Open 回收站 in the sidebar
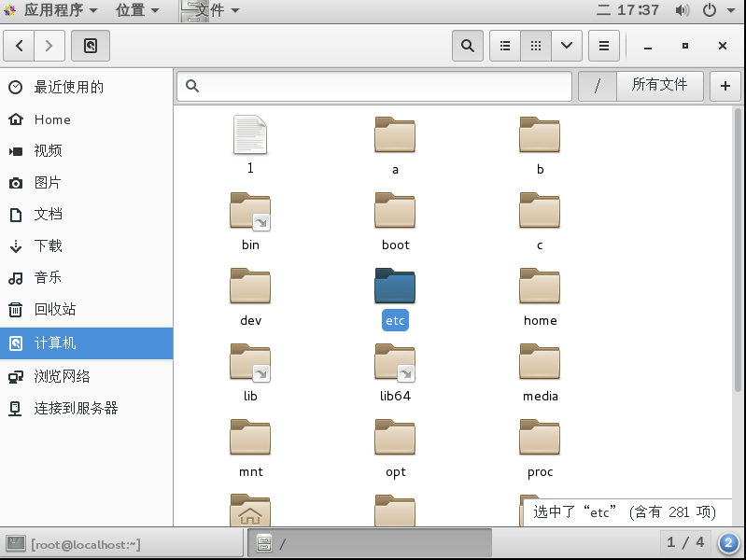Viewport: 746px width, 560px height. 86,310
